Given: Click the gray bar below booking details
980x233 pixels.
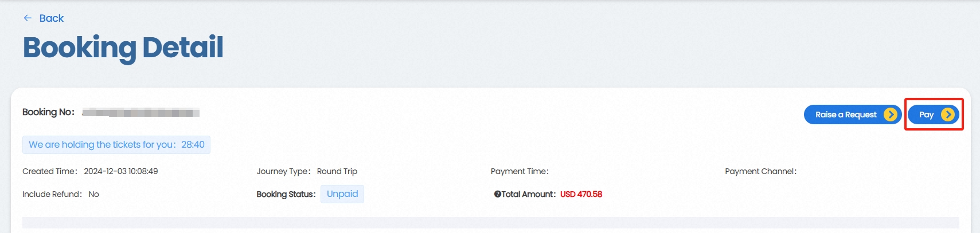Looking at the screenshot, I should pyautogui.click(x=490, y=223).
